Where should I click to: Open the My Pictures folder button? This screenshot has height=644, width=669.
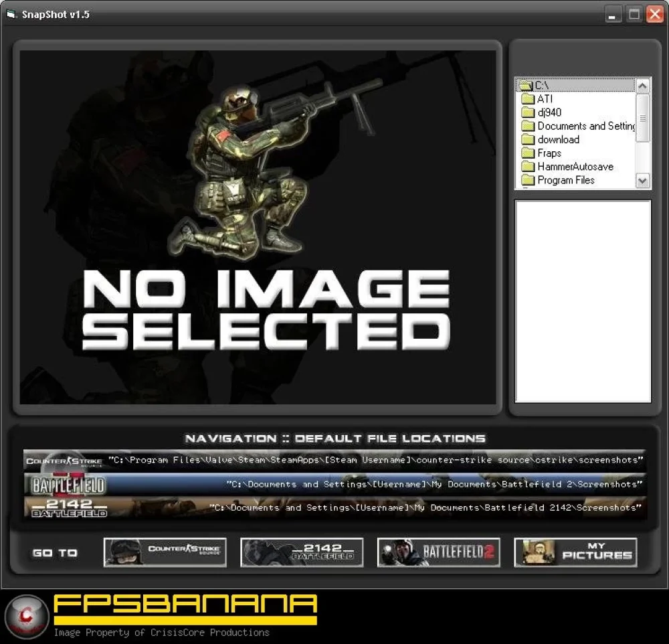tap(575, 552)
